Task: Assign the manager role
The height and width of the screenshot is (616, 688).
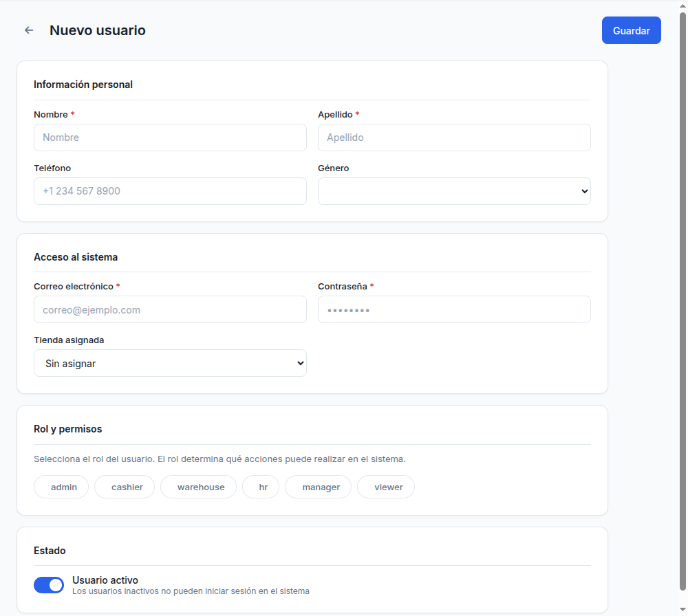Action: (x=318, y=487)
